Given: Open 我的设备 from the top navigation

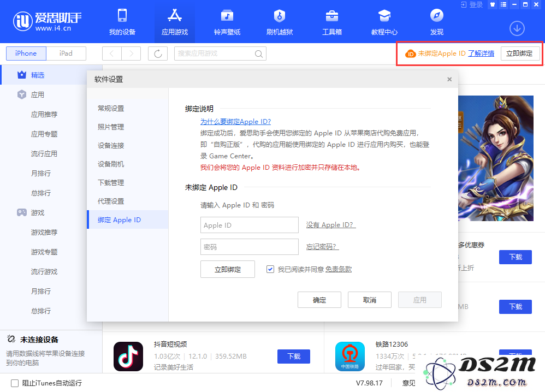Looking at the screenshot, I should click(122, 21).
